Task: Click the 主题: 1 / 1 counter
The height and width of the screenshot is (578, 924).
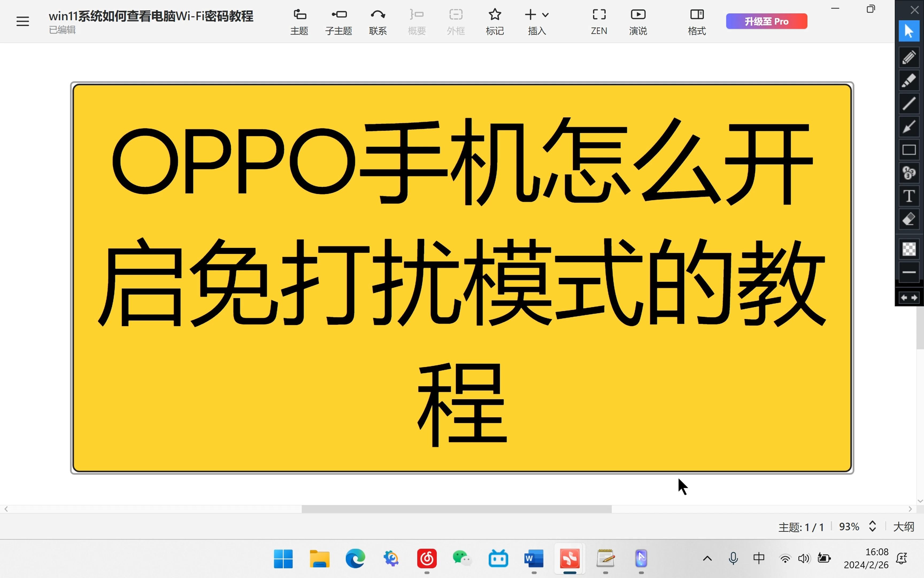Action: click(x=801, y=527)
